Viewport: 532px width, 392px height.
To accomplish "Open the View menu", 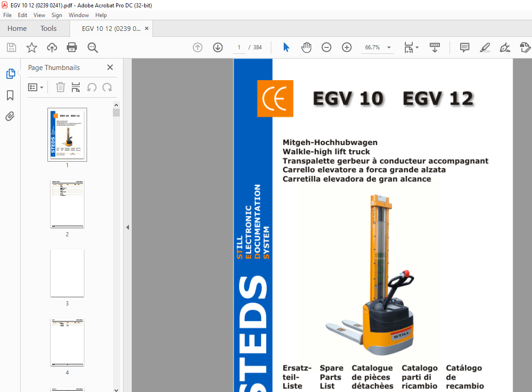I will pyautogui.click(x=39, y=15).
